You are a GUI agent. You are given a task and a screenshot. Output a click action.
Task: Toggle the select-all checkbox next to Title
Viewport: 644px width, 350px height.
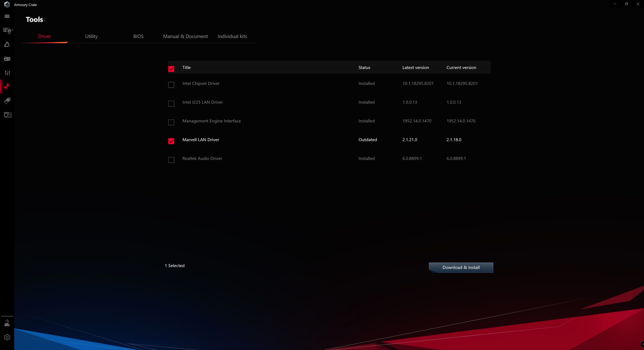[x=171, y=69]
